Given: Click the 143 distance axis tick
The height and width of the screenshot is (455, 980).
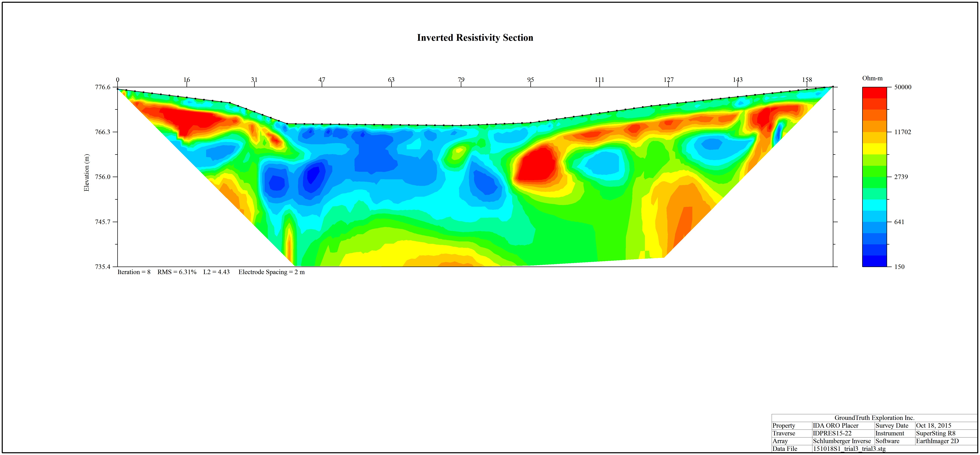Looking at the screenshot, I should 738,80.
